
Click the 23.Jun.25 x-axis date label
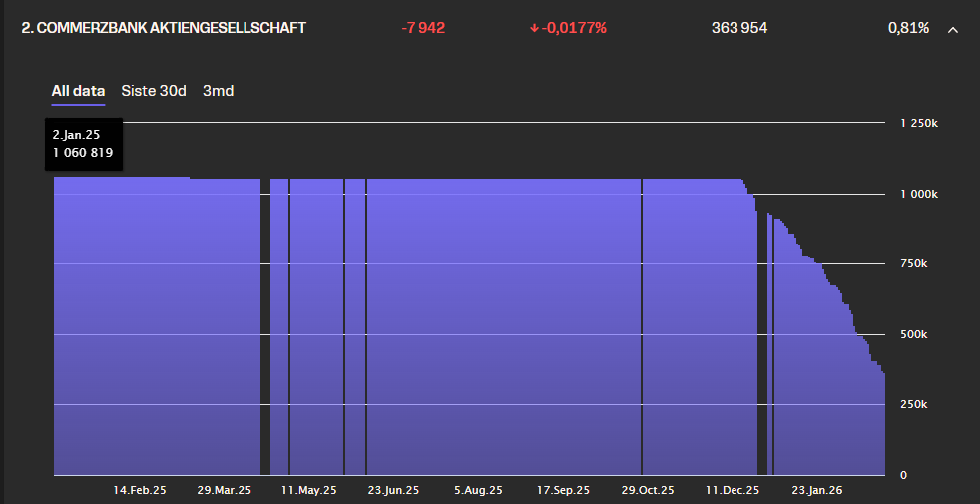click(x=394, y=491)
